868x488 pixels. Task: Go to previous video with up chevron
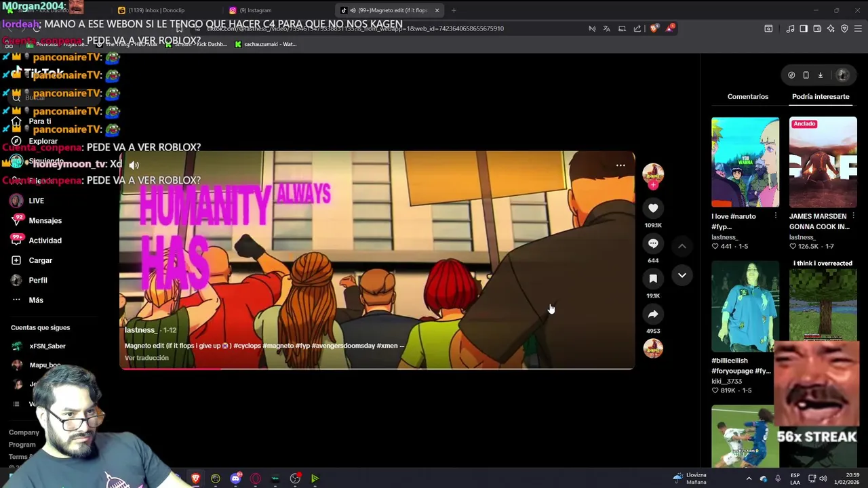point(682,246)
